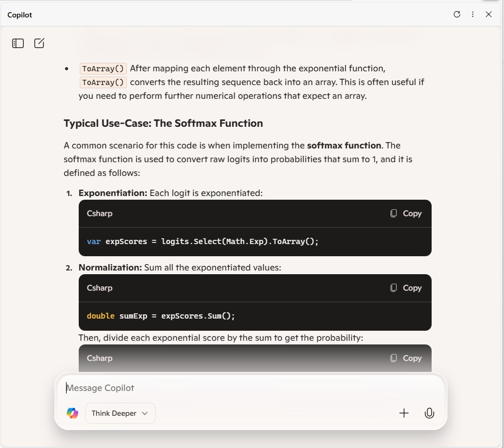Screen dimensions: 504x448
Task: Click the refresh icon in title bar
Action: click(457, 14)
